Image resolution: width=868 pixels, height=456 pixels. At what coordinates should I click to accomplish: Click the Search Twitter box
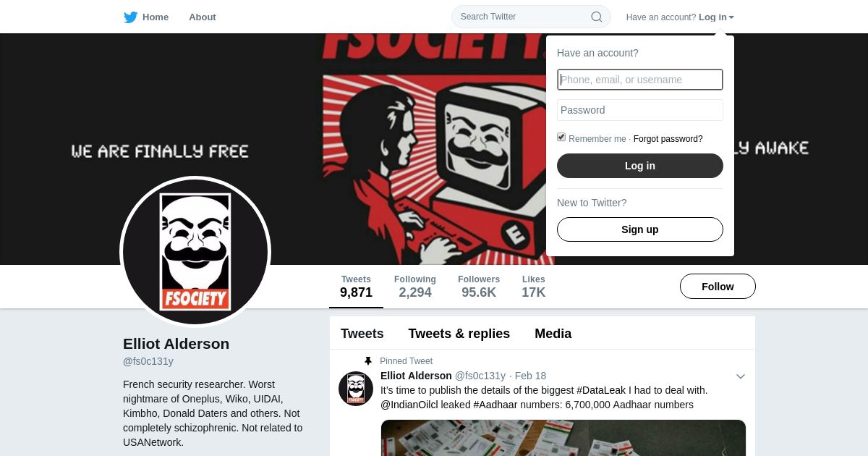531,17
